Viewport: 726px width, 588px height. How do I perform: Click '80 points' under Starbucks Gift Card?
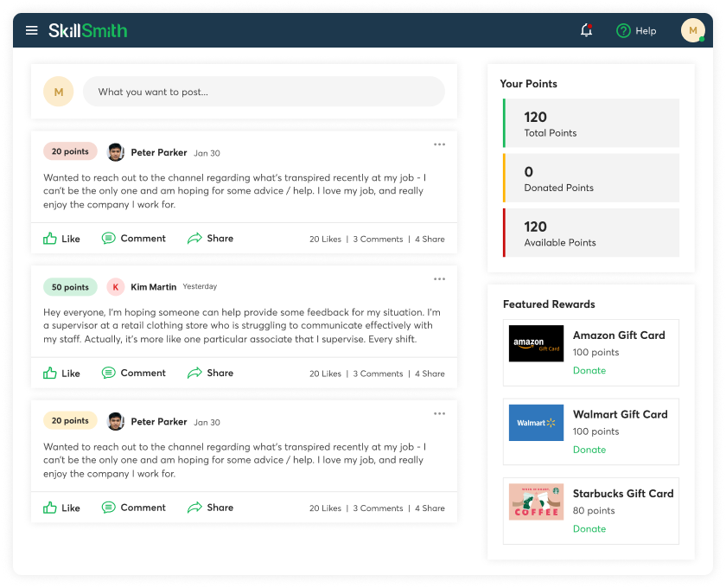[x=594, y=511]
